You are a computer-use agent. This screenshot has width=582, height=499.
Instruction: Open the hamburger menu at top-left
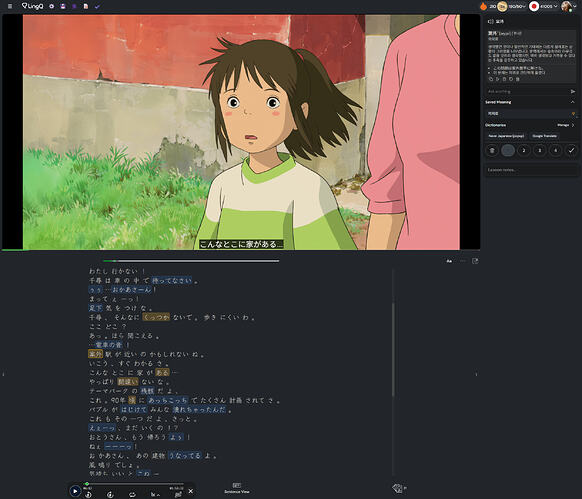tap(10, 6)
